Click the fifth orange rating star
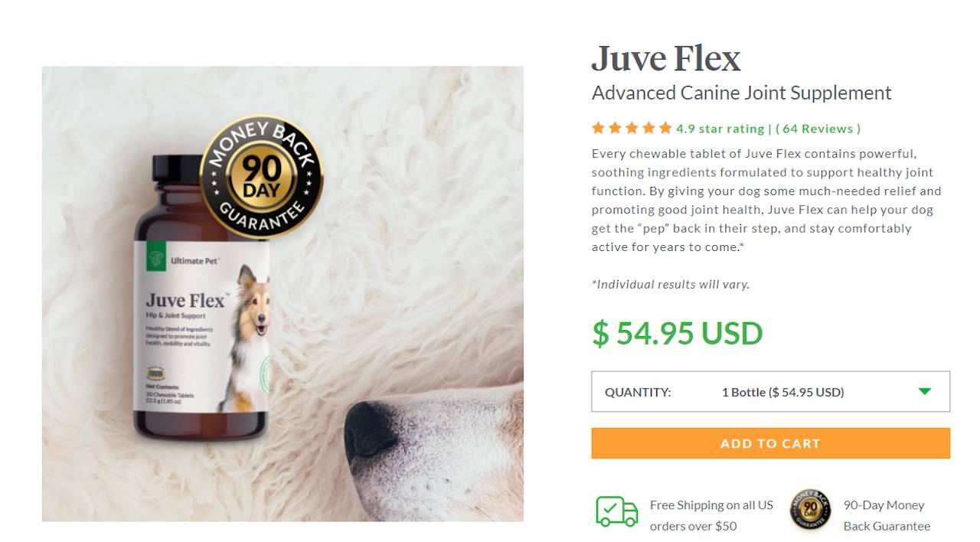980x542 pixels. pyautogui.click(x=665, y=128)
